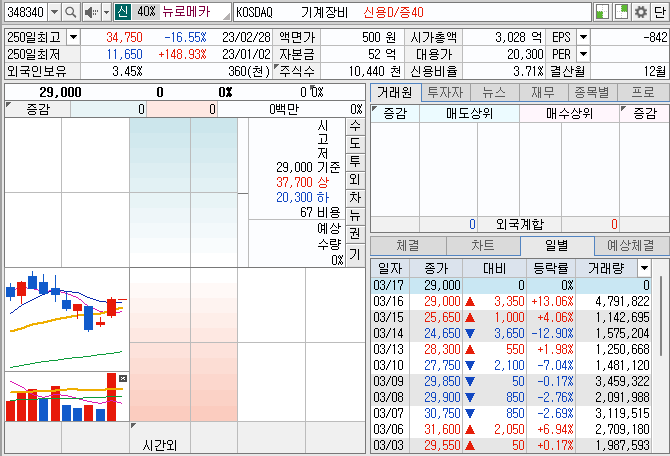Select the 일별 tab
Viewport: 670px width, 456px height.
(557, 245)
